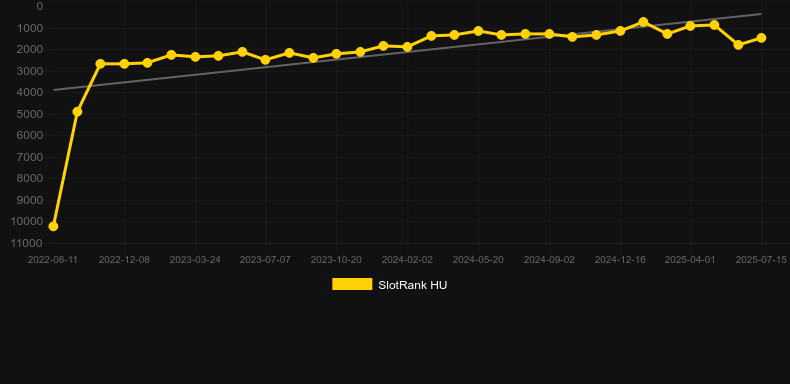Toggle the SlotRank HU series label
This screenshot has height=384, width=790.
[413, 285]
